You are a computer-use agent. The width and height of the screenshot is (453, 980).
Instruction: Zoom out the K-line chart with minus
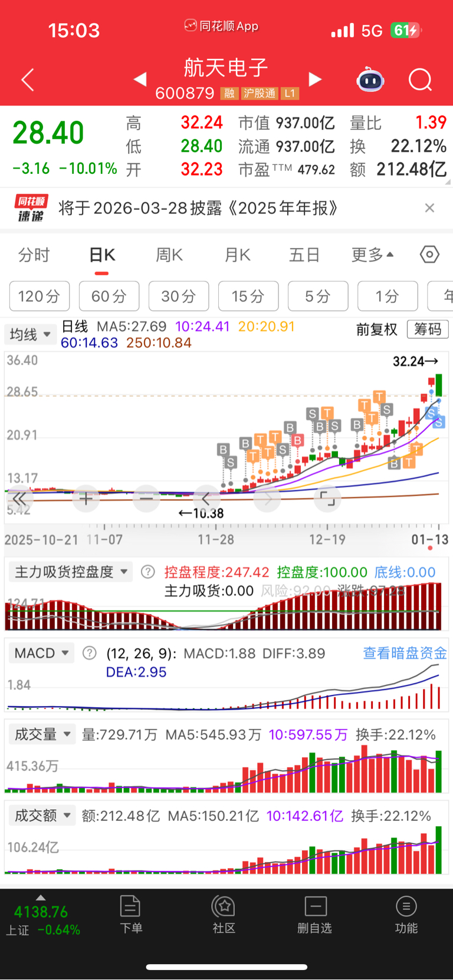tap(146, 499)
